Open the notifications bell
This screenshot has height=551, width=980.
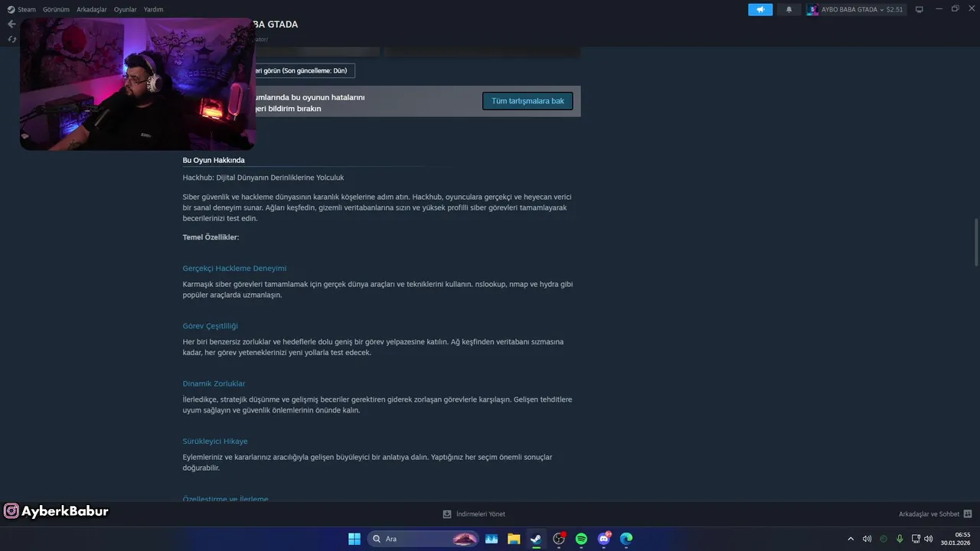789,9
